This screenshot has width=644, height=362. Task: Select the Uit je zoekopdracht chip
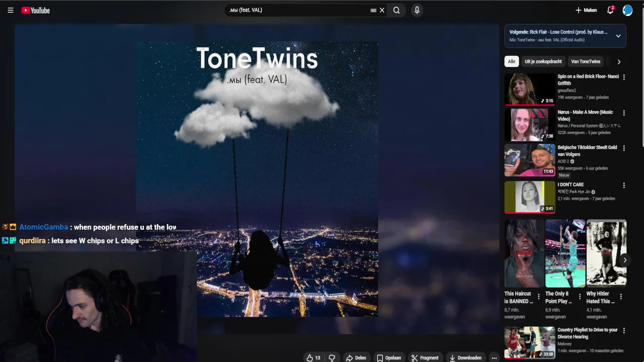click(x=543, y=61)
